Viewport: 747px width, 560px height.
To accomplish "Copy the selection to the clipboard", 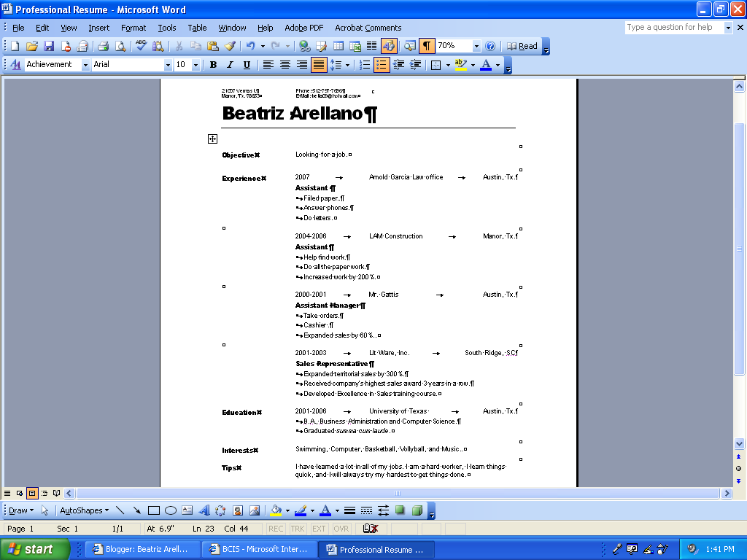I will pyautogui.click(x=196, y=46).
